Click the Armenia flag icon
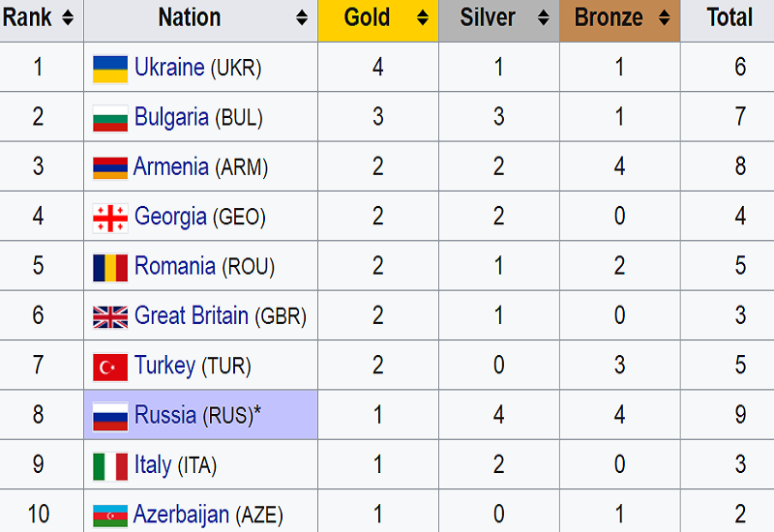Viewport: 774px width, 532px height. pos(110,167)
